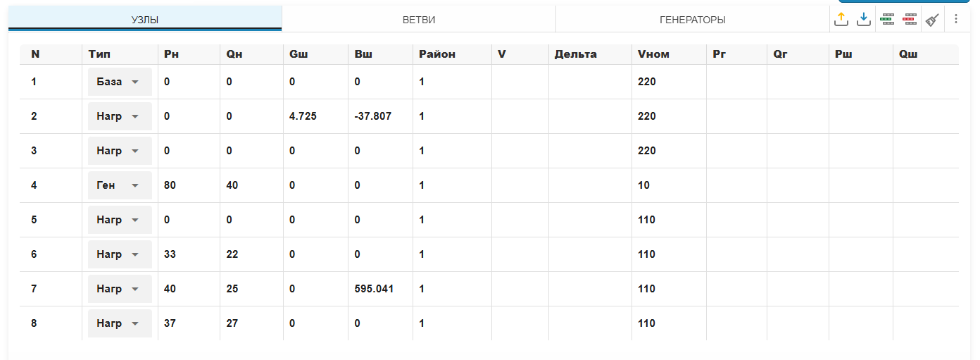Click the add row (green) icon
Viewport: 980px width, 360px height.
click(x=887, y=20)
